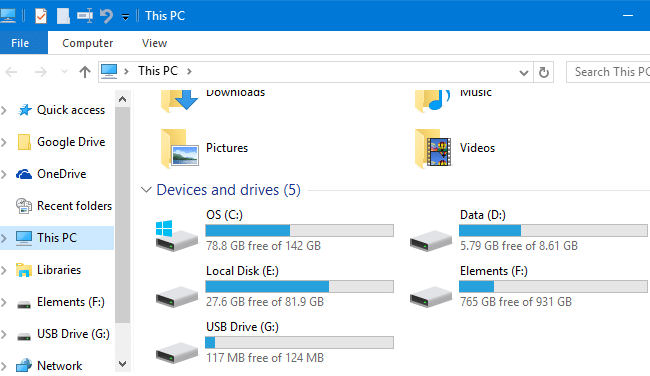Select the Pictures folder
Screen dimensions: 650x376
tap(205, 148)
